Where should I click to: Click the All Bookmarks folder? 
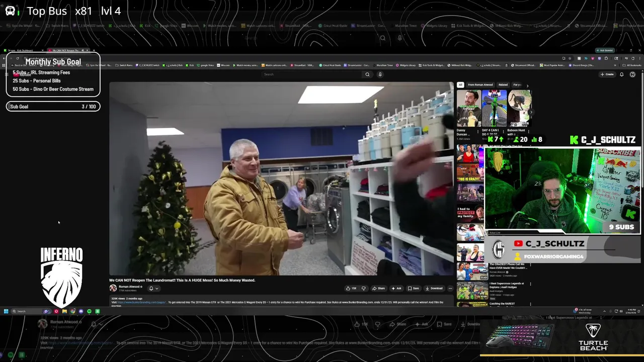tap(632, 65)
